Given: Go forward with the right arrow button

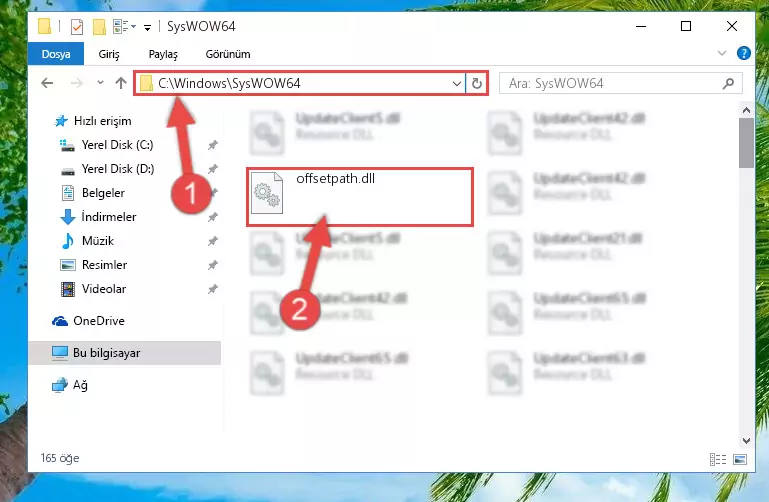Looking at the screenshot, I should pyautogui.click(x=77, y=83).
